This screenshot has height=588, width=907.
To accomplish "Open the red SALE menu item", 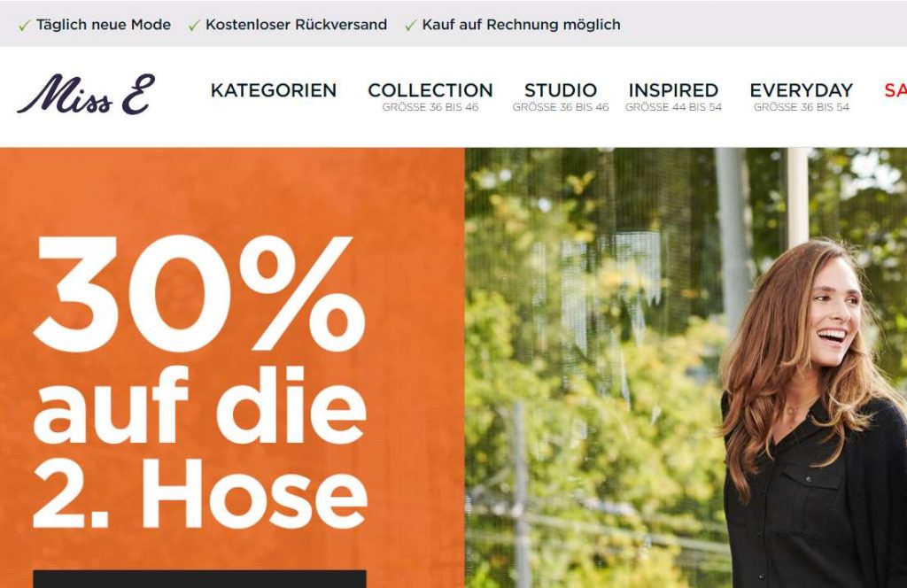I will [x=895, y=90].
